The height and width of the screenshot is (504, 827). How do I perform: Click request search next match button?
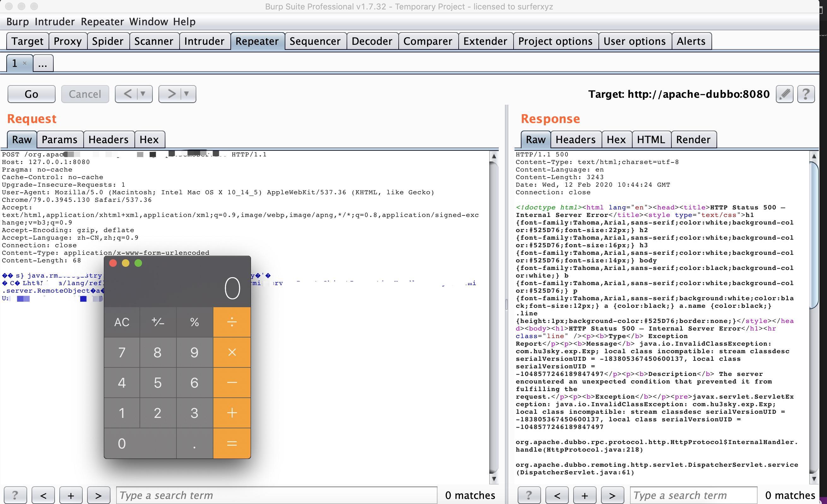98,495
